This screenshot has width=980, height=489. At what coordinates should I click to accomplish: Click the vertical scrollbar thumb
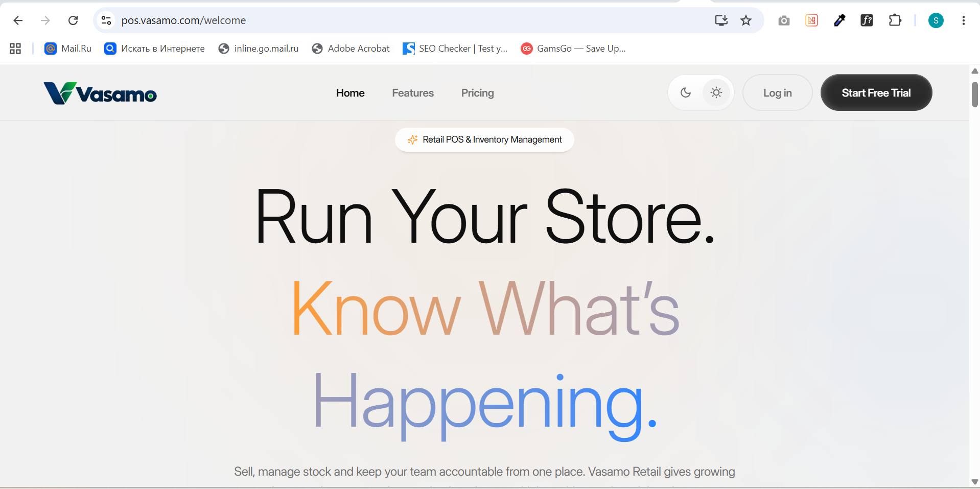click(974, 95)
